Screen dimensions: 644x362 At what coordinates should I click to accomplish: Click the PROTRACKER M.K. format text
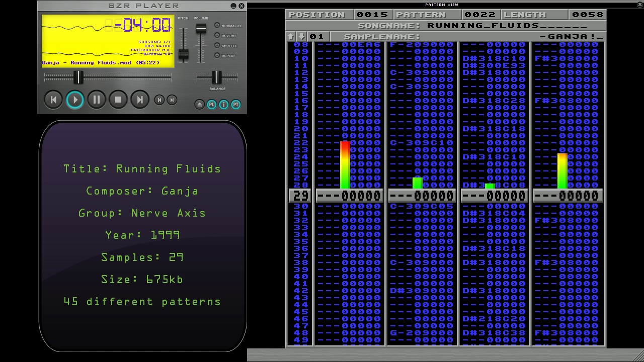[x=150, y=50]
